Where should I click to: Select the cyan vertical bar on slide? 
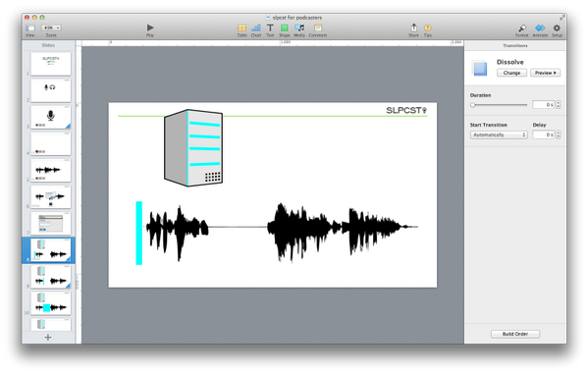(x=138, y=233)
